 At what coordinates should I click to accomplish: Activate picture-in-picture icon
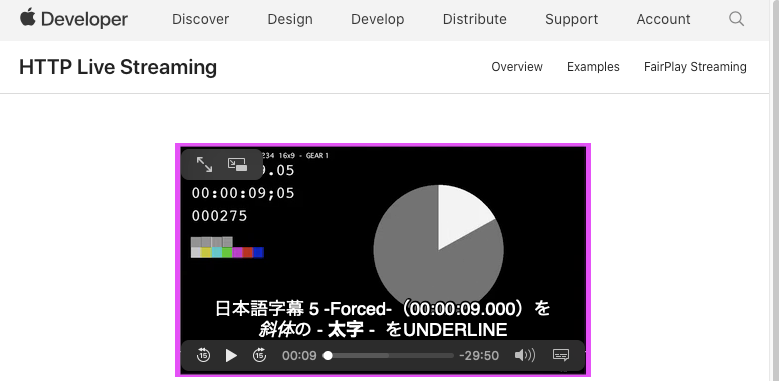point(237,164)
